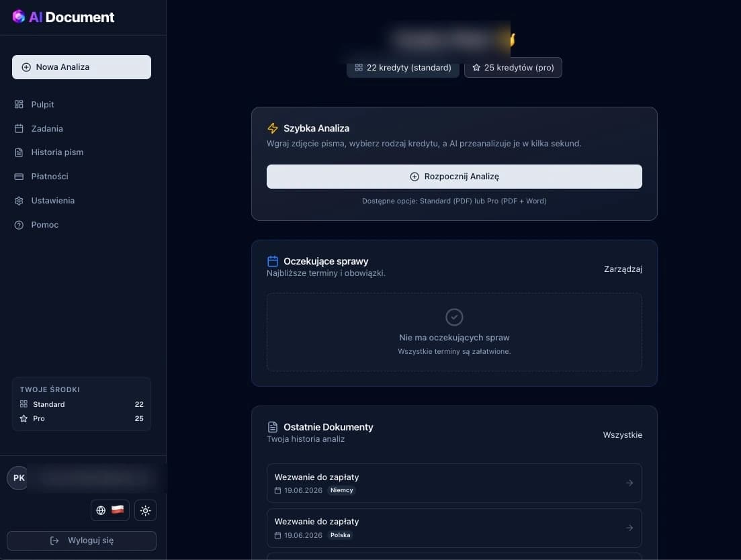Start a new analysis with Nowa Analiza

pos(81,67)
